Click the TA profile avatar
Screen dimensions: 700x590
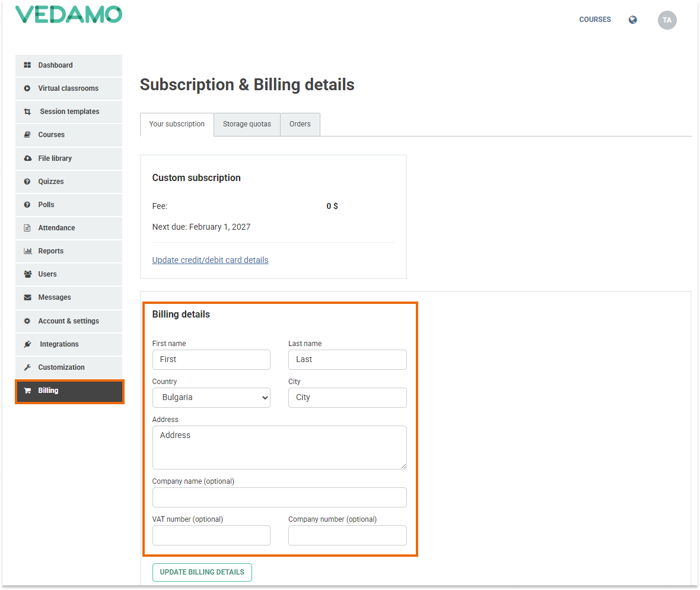[667, 20]
